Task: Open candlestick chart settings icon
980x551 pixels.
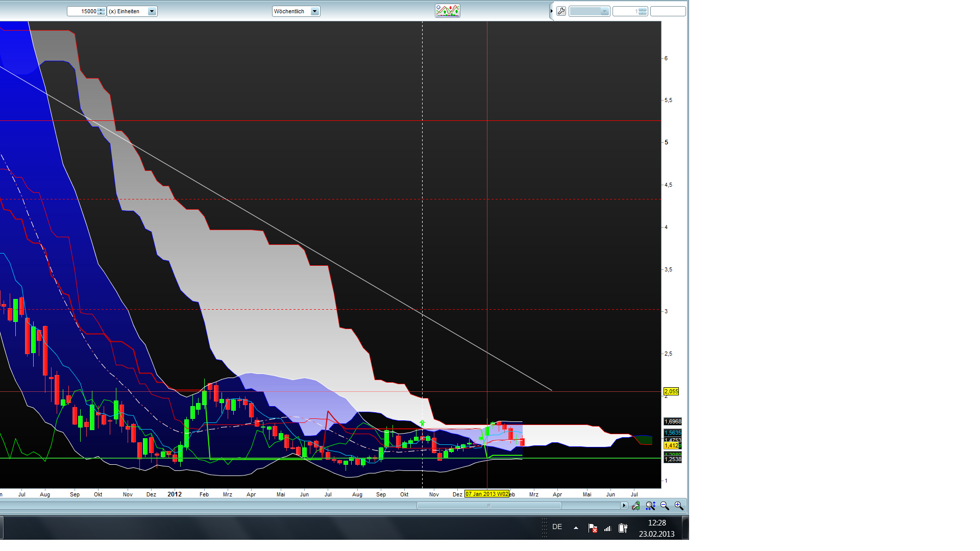Action: pos(635,506)
